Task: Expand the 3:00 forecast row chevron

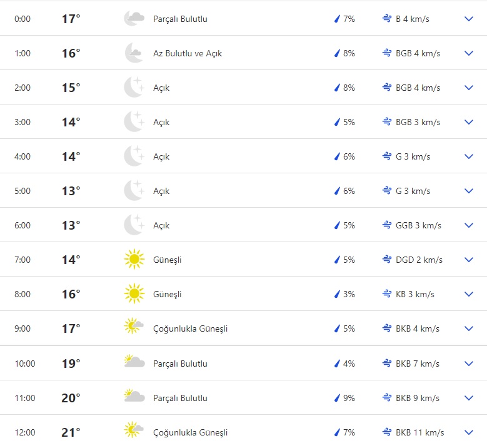Action: pos(469,122)
